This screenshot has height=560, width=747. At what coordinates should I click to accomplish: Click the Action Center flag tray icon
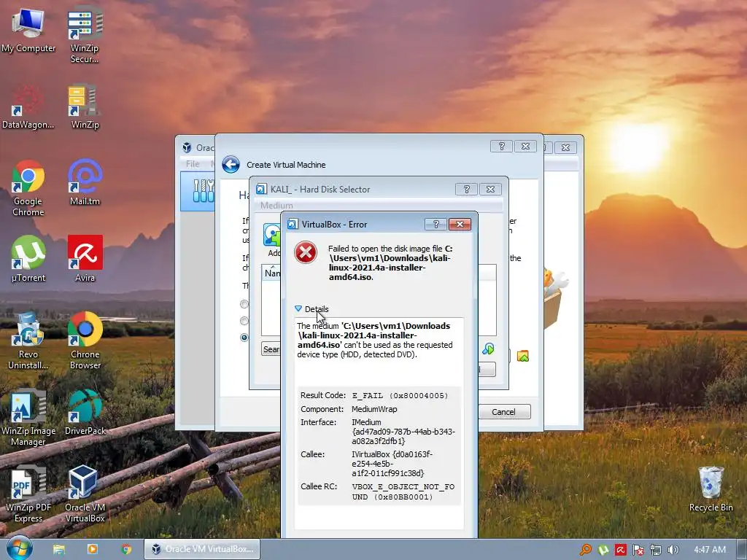(638, 550)
